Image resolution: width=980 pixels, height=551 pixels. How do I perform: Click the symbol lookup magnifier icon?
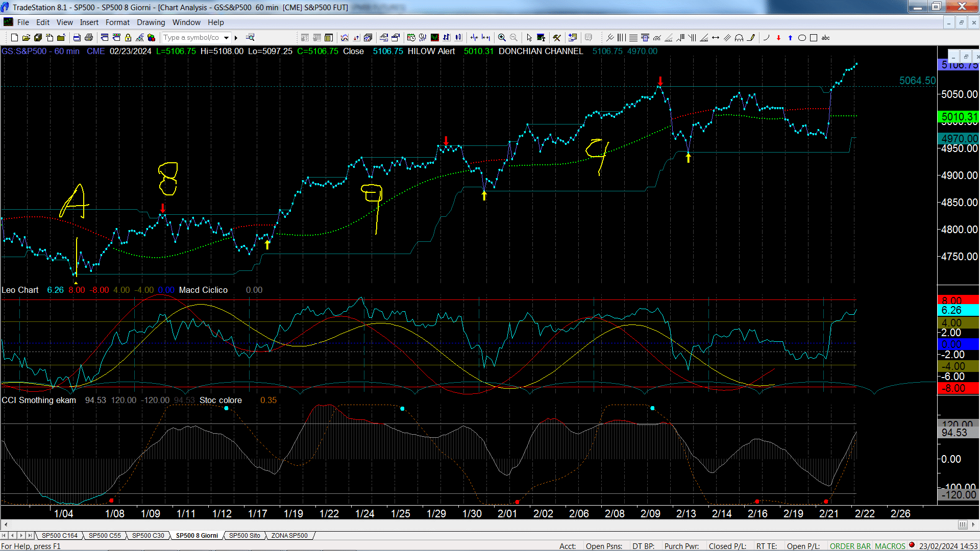click(x=250, y=37)
